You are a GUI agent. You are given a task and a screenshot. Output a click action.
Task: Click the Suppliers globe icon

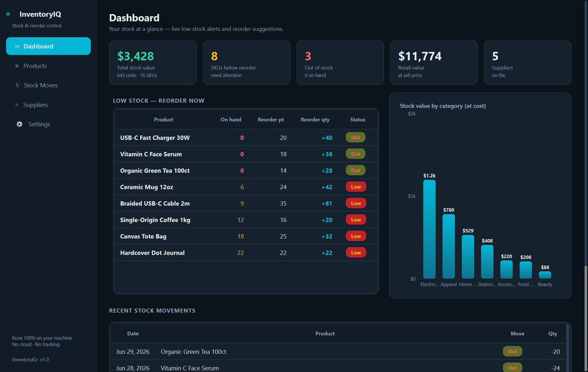pyautogui.click(x=17, y=105)
